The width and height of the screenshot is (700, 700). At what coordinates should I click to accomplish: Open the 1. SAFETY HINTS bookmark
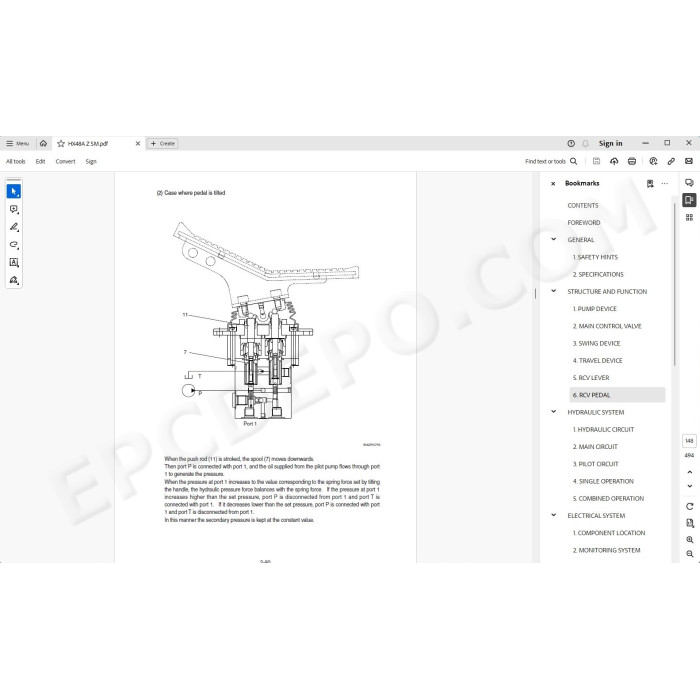595,257
